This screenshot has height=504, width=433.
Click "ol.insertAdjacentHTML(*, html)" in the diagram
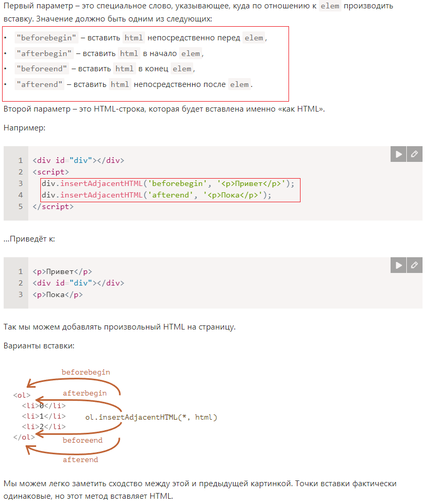[x=151, y=417]
